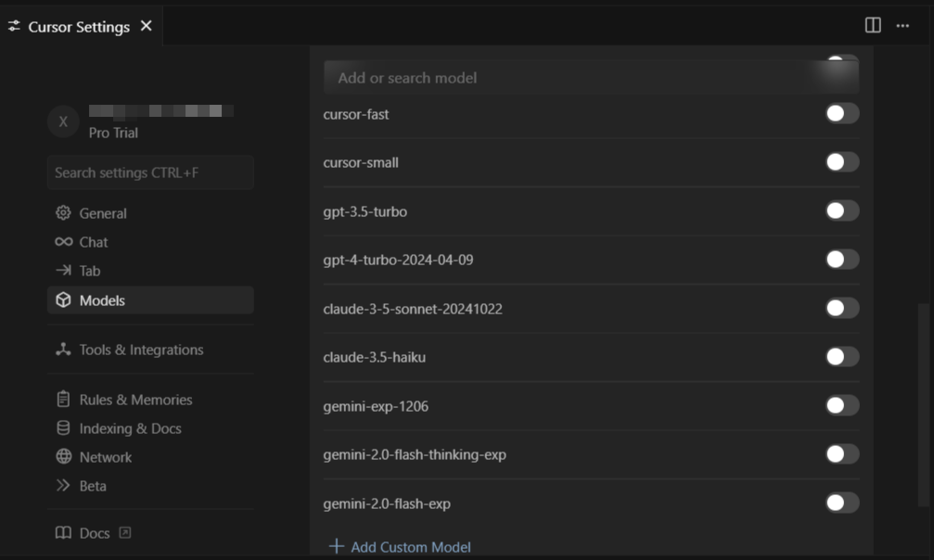Click the Tools & Integrations nodes icon

tap(63, 350)
